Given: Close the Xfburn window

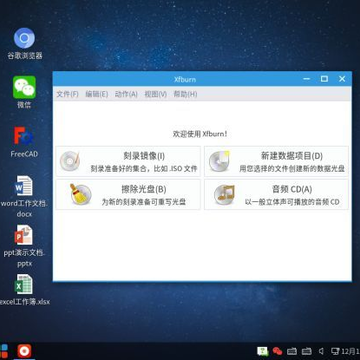Looking at the screenshot, I should (342, 79).
